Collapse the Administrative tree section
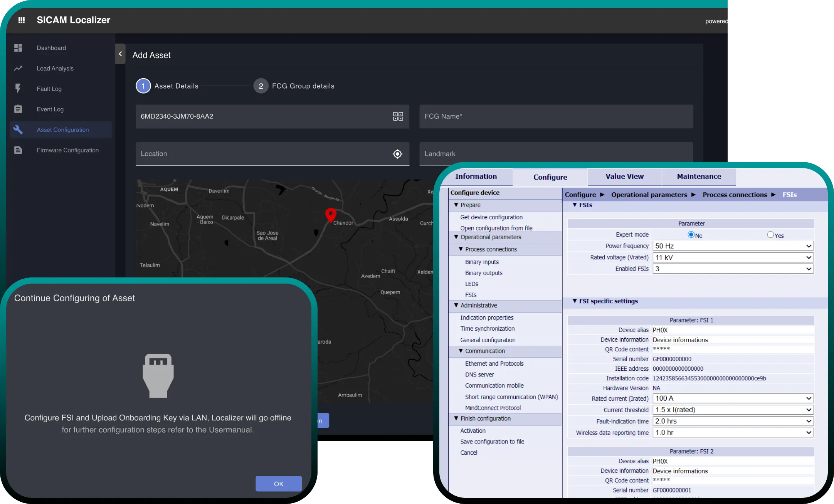834x504 pixels. coord(456,305)
